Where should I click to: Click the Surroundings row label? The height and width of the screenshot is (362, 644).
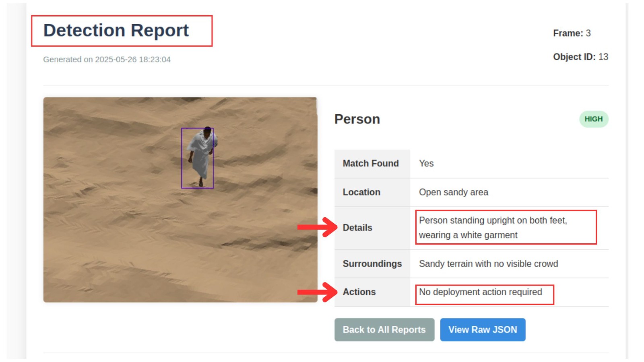click(372, 264)
